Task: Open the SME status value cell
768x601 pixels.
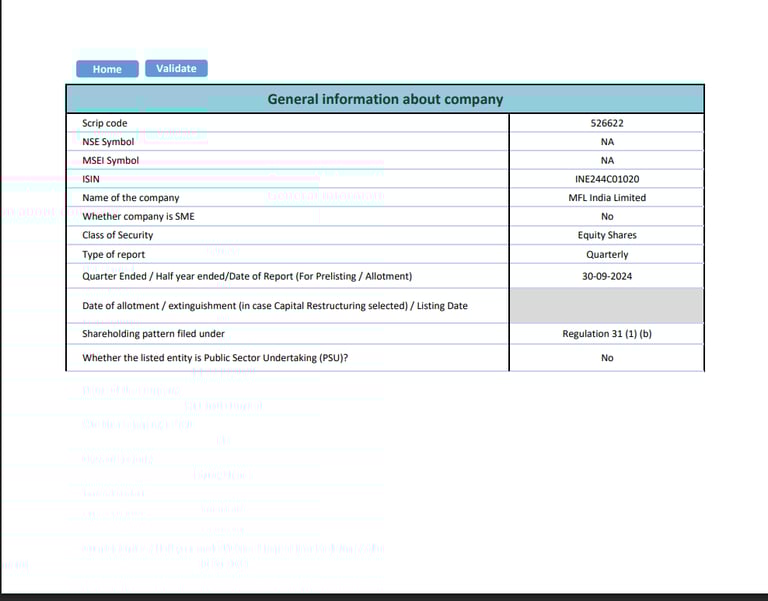Action: [x=607, y=216]
